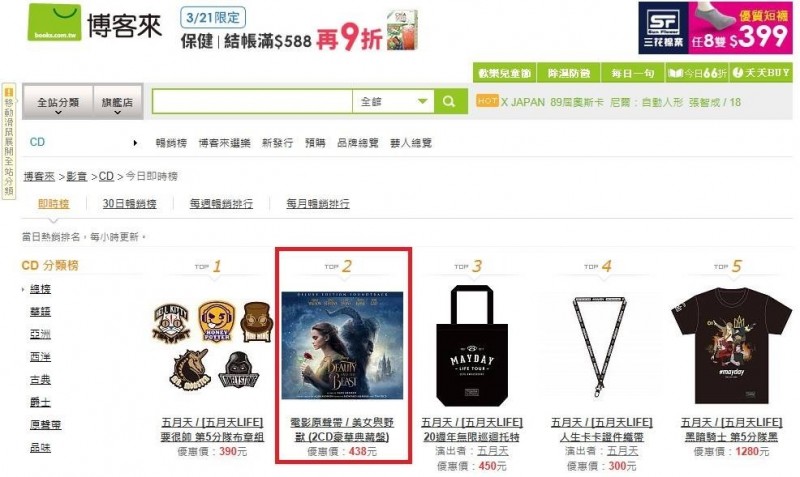Expand the CD section arrow
This screenshot has height=477, width=800.
(x=135, y=143)
